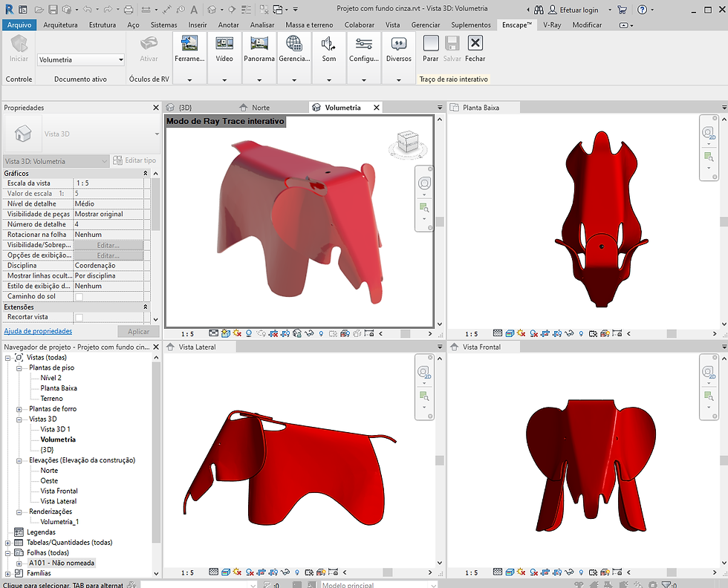Toggle shadows icon in Vista Lateral bar
This screenshot has height=588, width=728.
pos(250,572)
